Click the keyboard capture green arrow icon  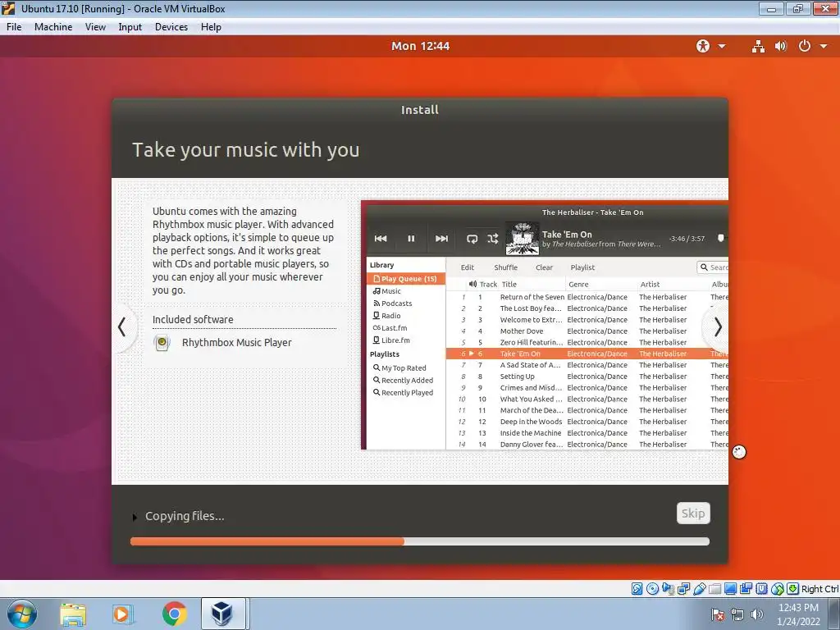pyautogui.click(x=793, y=589)
